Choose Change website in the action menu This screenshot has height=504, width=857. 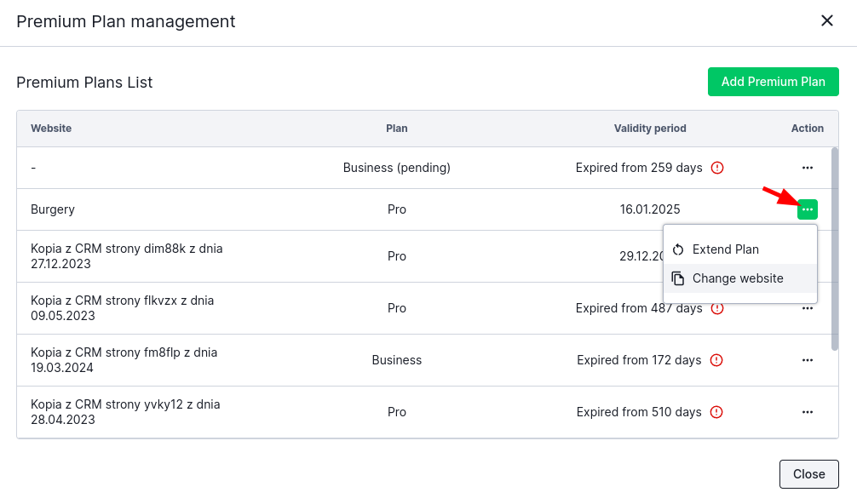(737, 278)
